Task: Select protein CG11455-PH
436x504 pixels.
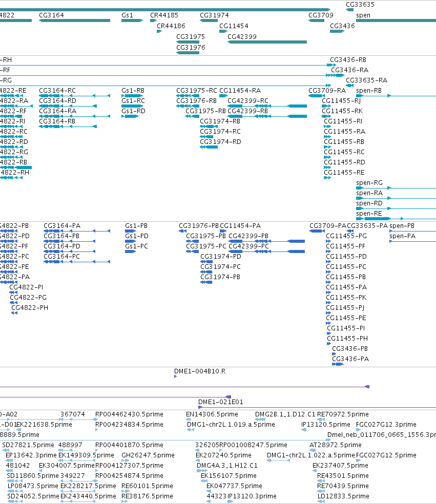Action: [347, 339]
